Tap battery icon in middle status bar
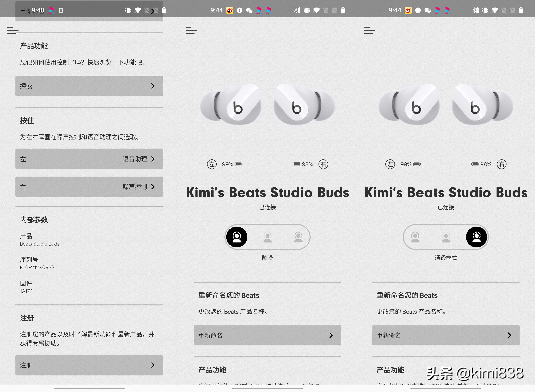This screenshot has width=535, height=392. pyautogui.click(x=343, y=10)
